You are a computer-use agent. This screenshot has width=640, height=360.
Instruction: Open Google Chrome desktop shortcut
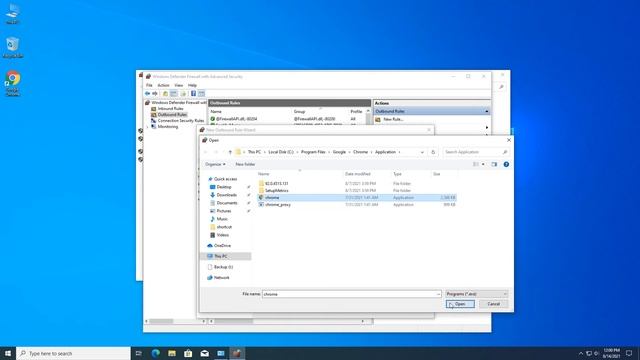[x=13, y=84]
